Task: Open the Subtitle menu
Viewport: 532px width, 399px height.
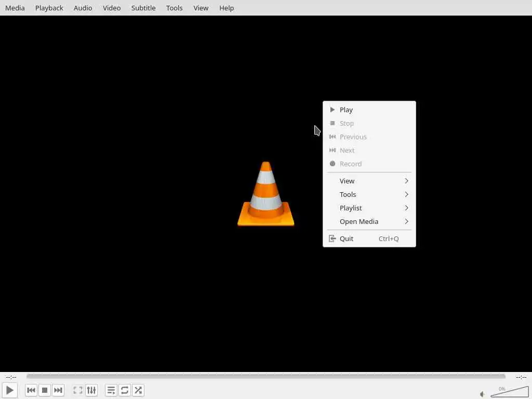Action: [x=143, y=8]
